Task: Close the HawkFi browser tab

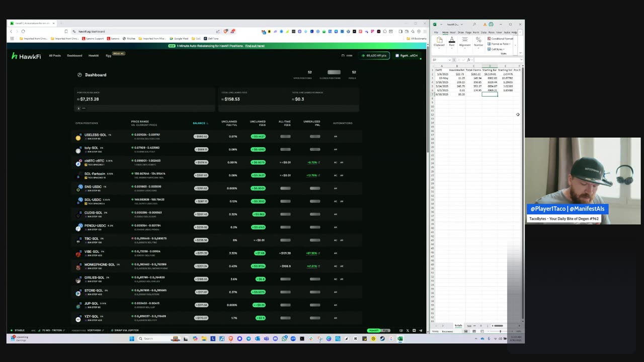Action: click(x=54, y=23)
